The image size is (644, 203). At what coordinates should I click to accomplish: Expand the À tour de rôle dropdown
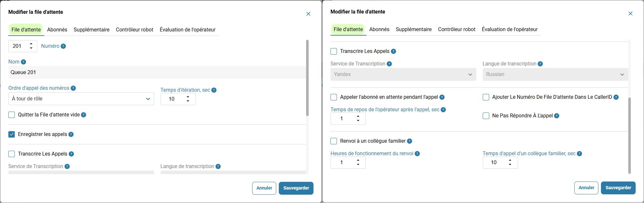click(x=81, y=99)
